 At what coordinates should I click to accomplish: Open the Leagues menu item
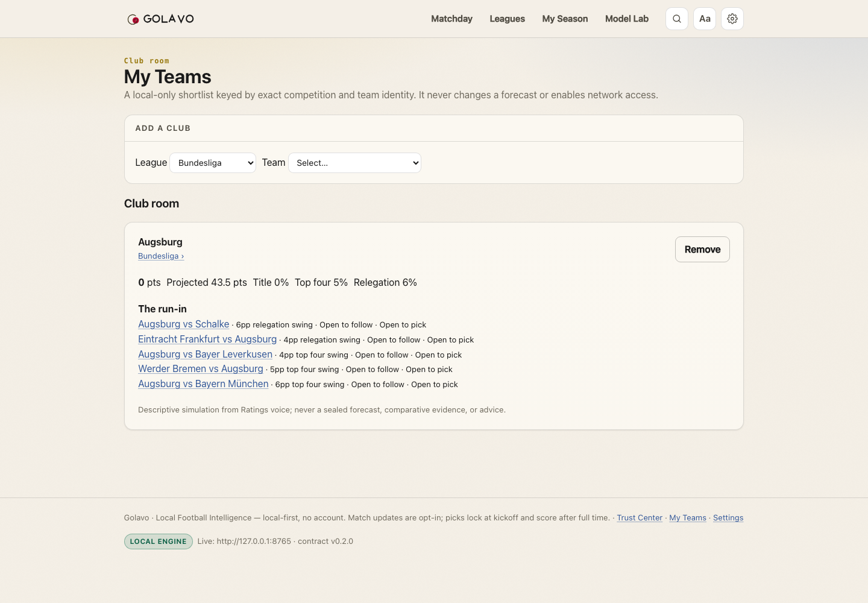[507, 19]
